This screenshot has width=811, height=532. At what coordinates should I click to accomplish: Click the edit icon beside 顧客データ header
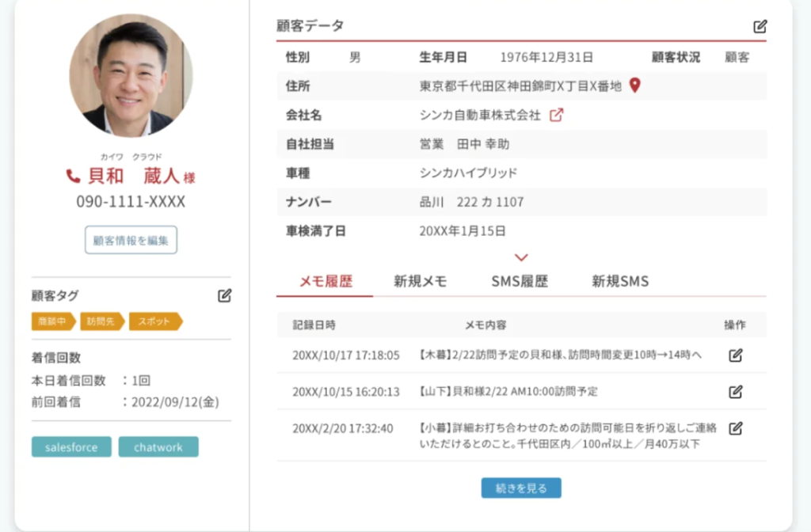coord(760,26)
